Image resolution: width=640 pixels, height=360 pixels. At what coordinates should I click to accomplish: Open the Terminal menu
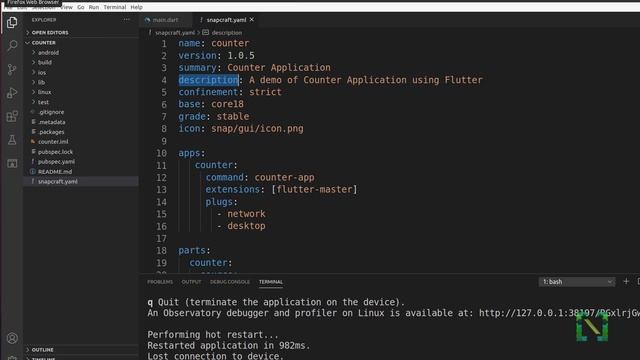[x=115, y=7]
